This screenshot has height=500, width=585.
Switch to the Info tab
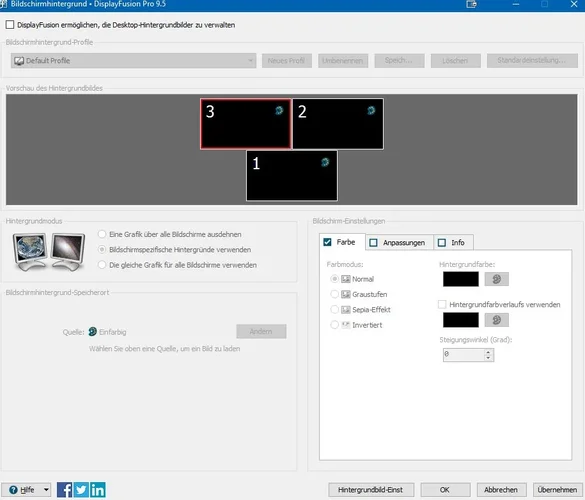(x=454, y=243)
